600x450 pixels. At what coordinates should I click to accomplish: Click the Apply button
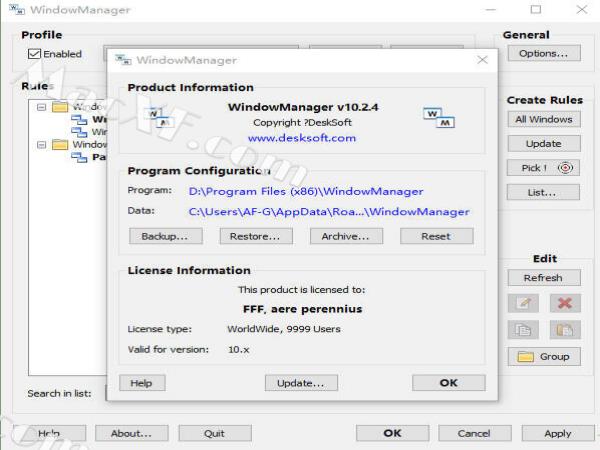pos(558,433)
